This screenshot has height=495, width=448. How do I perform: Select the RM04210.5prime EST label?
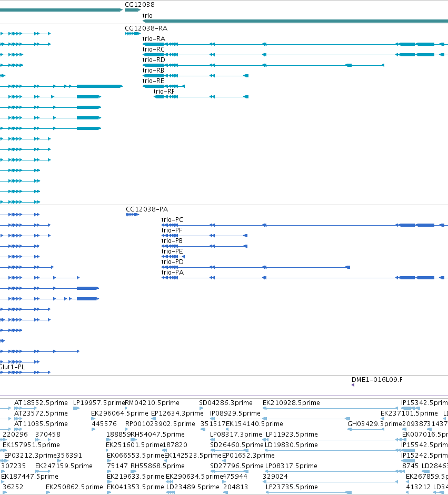click(152, 403)
